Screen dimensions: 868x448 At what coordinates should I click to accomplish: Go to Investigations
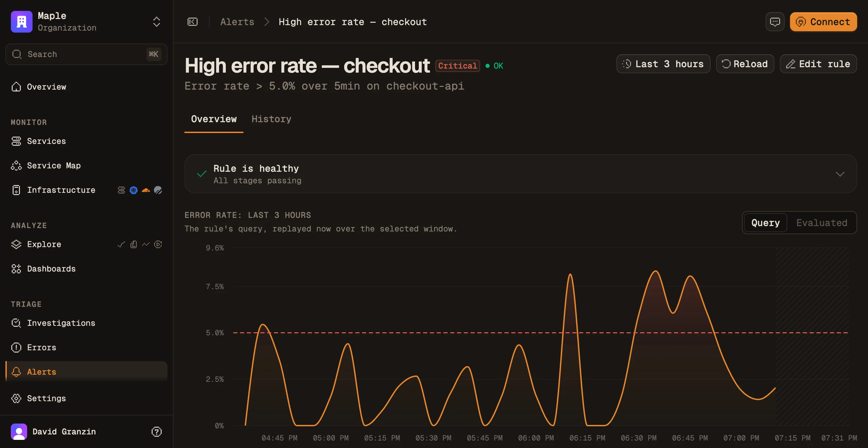coord(86,323)
